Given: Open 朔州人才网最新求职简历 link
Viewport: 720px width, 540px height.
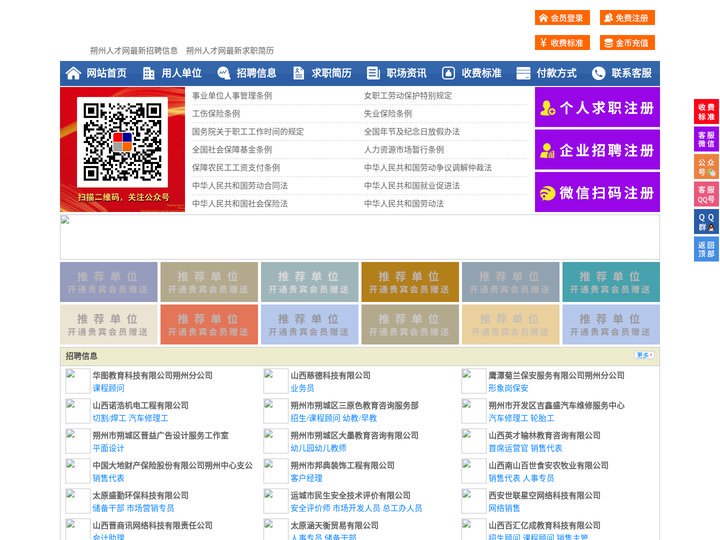Looking at the screenshot, I should 230,51.
